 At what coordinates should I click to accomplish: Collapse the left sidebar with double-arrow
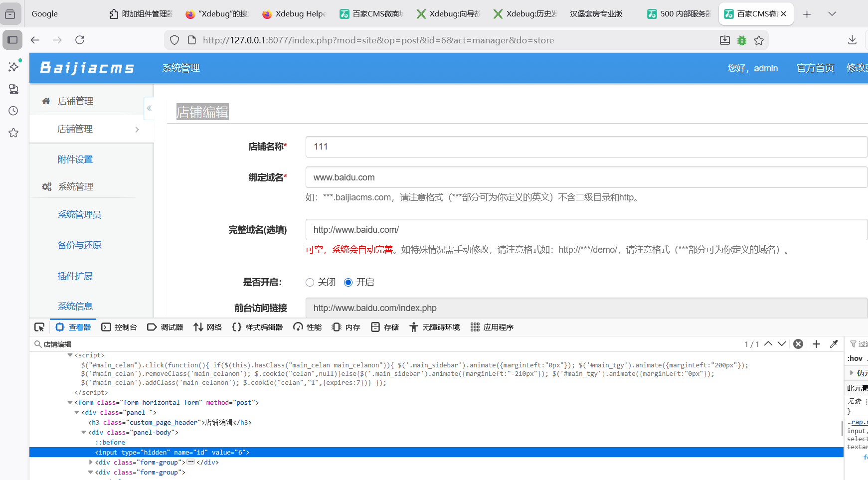click(149, 108)
